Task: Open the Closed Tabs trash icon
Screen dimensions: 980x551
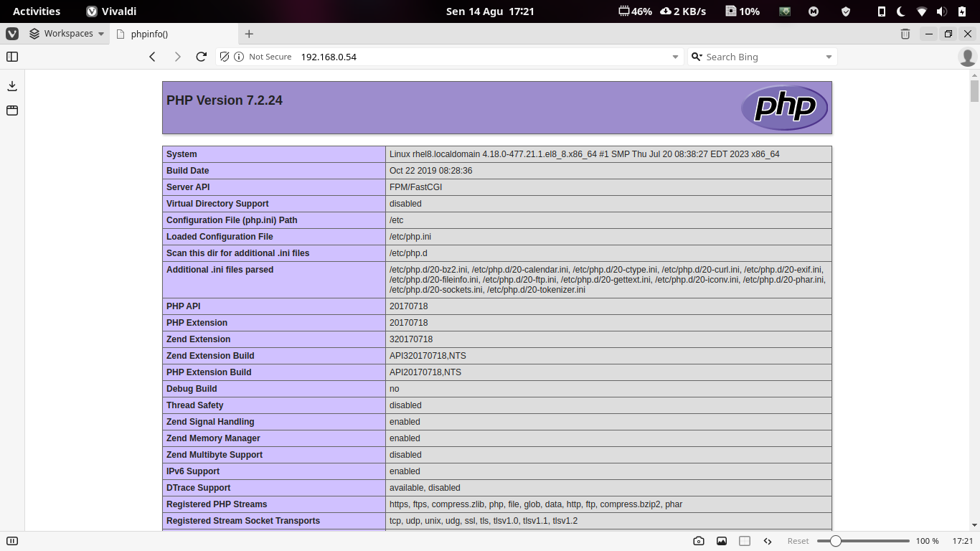Action: 905,33
